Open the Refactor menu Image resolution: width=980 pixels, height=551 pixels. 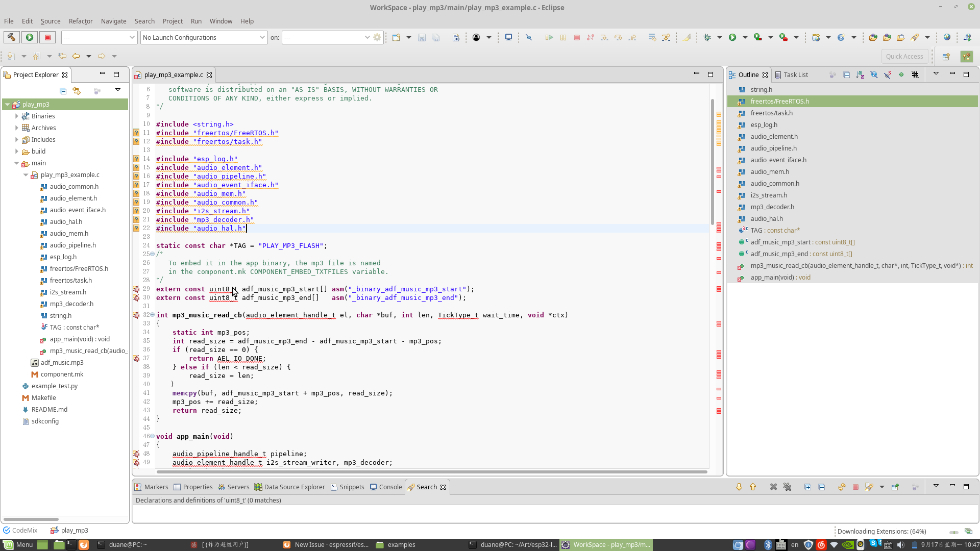tap(81, 21)
